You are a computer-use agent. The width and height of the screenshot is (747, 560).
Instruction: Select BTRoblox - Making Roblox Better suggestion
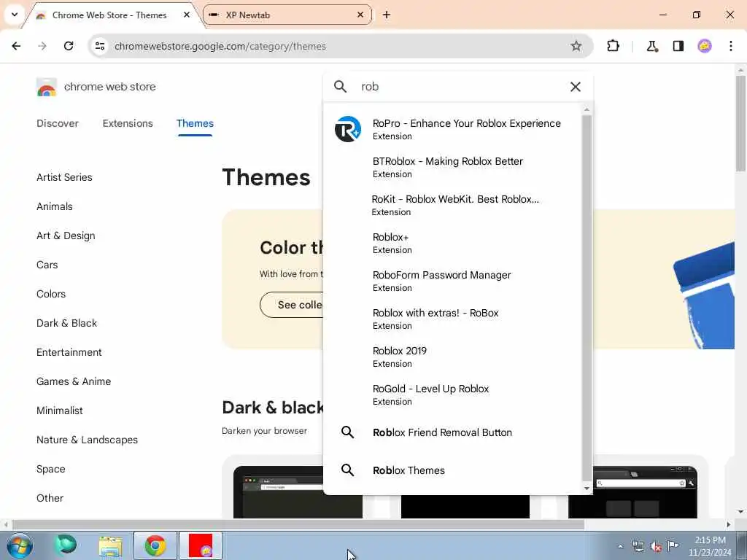[452, 167]
